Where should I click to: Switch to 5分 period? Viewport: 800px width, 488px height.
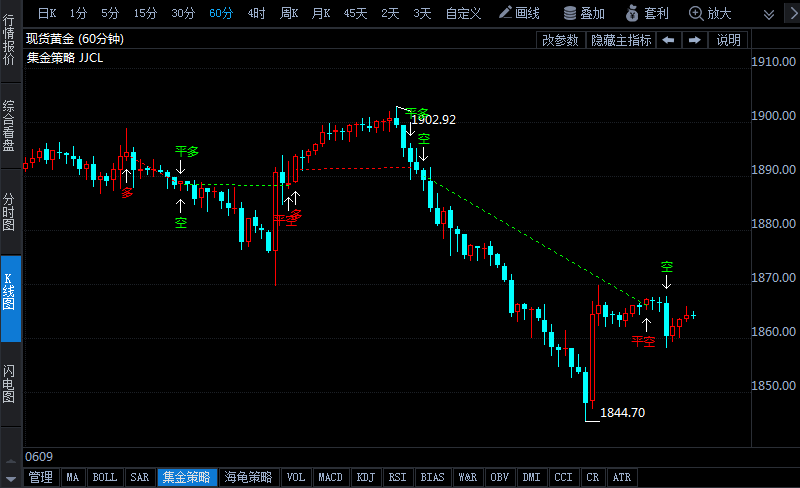[x=110, y=13]
